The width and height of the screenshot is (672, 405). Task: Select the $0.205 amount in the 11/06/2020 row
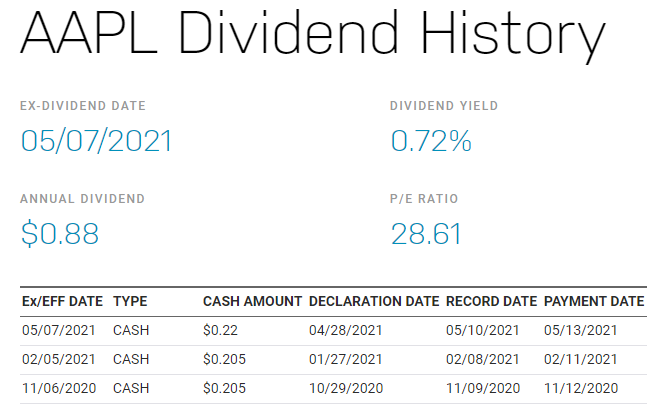[225, 388]
